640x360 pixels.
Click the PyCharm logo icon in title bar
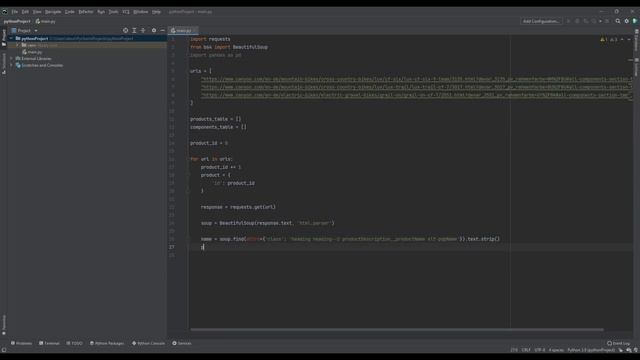[4, 12]
